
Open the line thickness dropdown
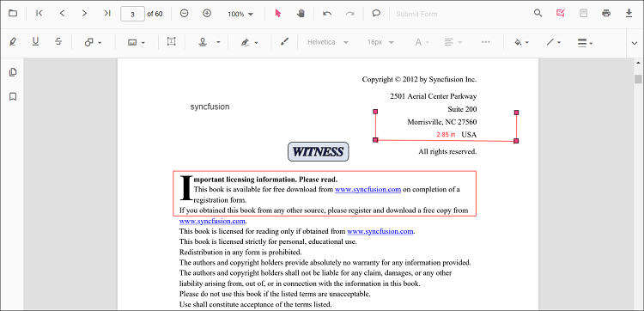586,42
